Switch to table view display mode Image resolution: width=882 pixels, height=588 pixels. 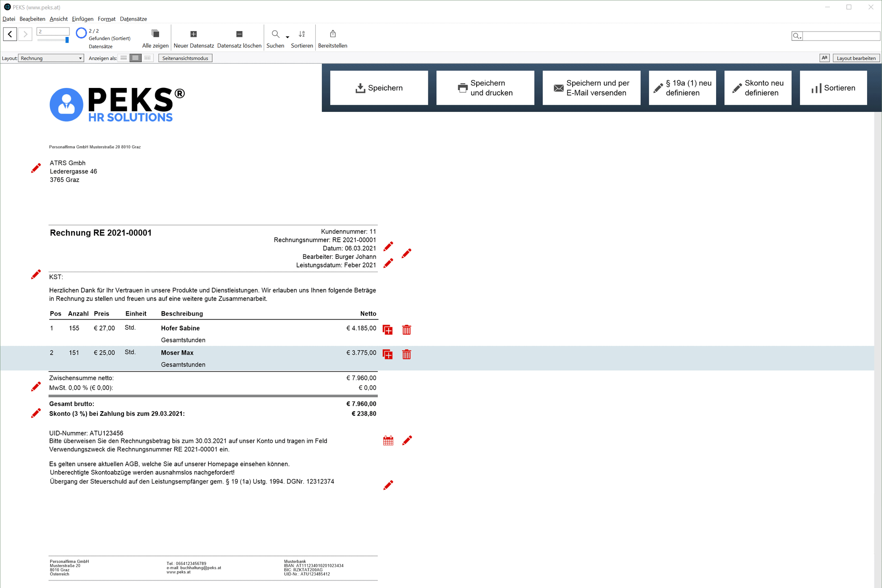[147, 58]
